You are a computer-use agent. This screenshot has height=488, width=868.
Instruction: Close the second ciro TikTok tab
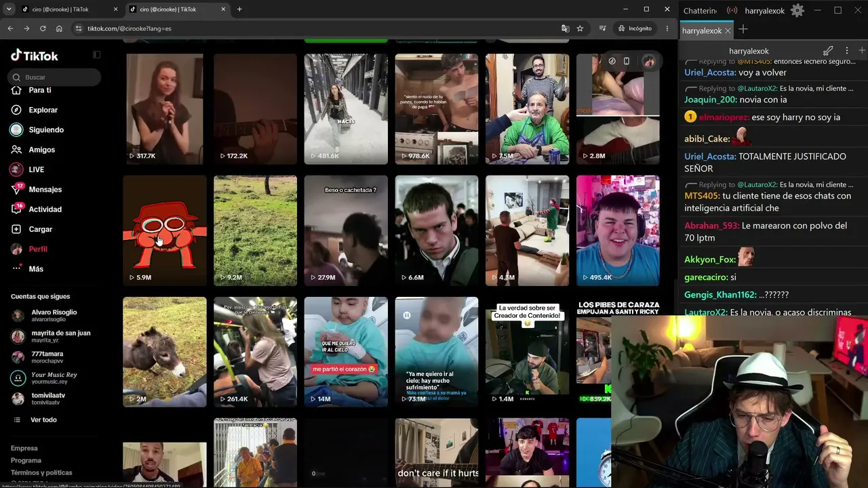[x=222, y=9]
